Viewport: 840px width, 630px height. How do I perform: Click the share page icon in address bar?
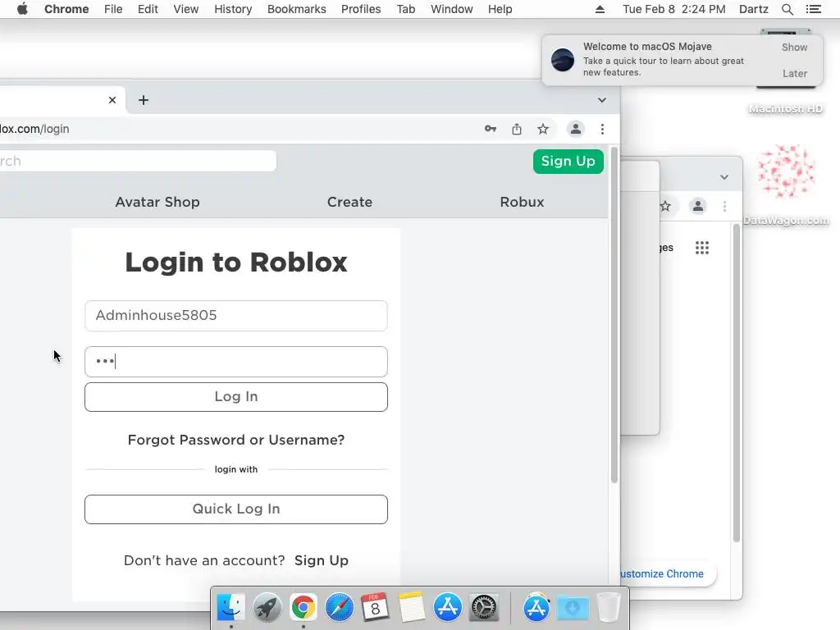[517, 129]
